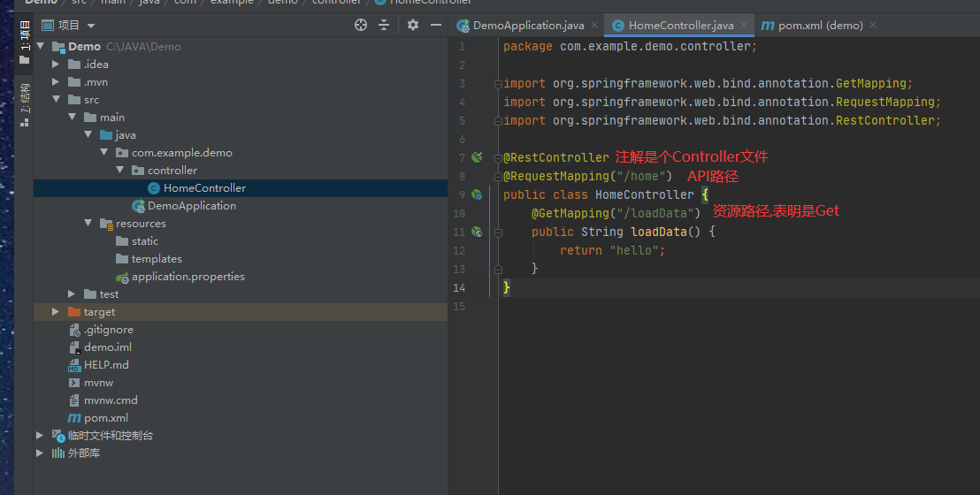Click gutter bean icon on line 9

pyautogui.click(x=477, y=194)
